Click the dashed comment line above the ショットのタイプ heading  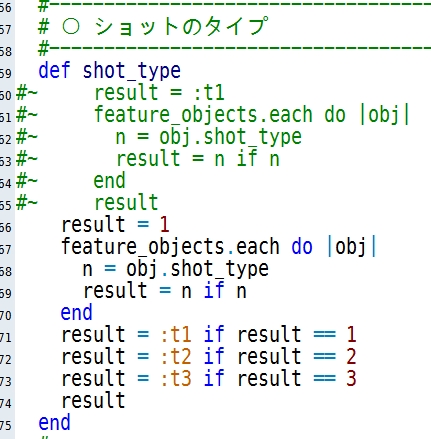pyautogui.click(x=235, y=5)
